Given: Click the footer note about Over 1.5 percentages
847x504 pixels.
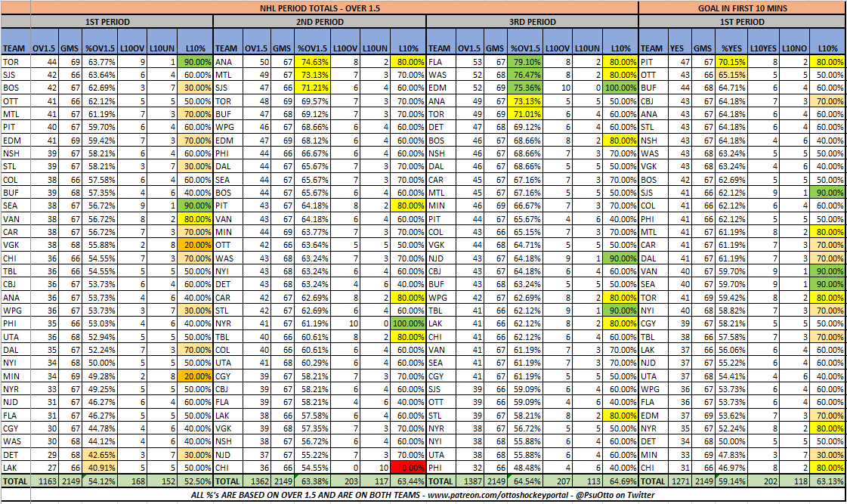Looking at the screenshot, I should click(x=422, y=494).
